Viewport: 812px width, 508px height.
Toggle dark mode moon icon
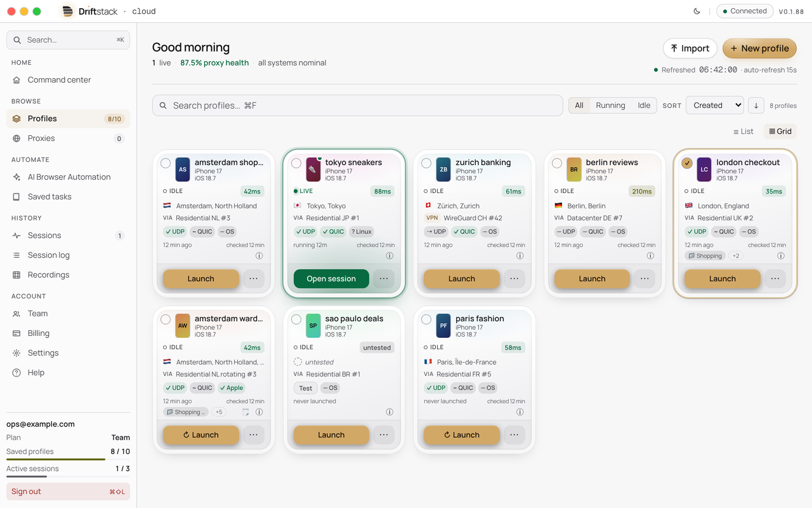coord(697,11)
